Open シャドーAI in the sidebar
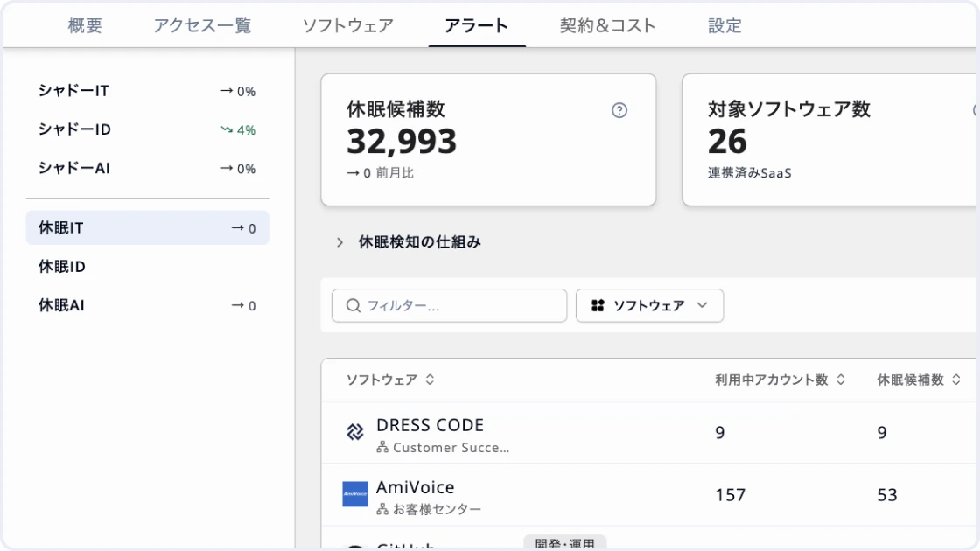Image resolution: width=980 pixels, height=551 pixels. coord(148,169)
